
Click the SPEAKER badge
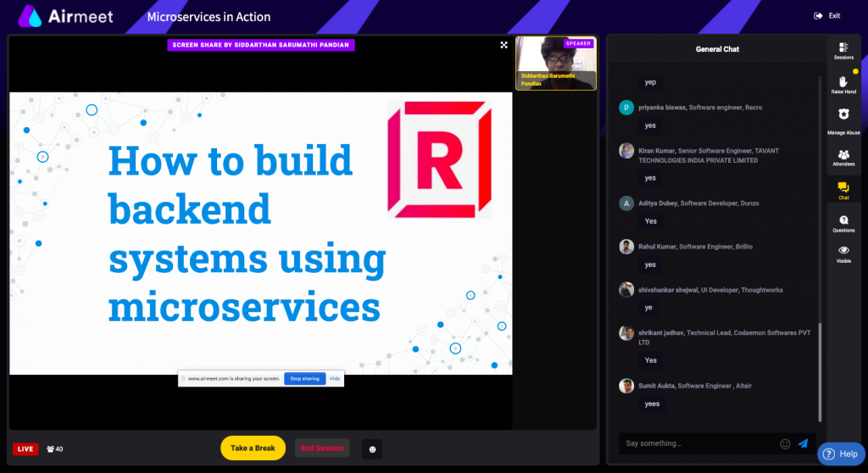coord(578,43)
